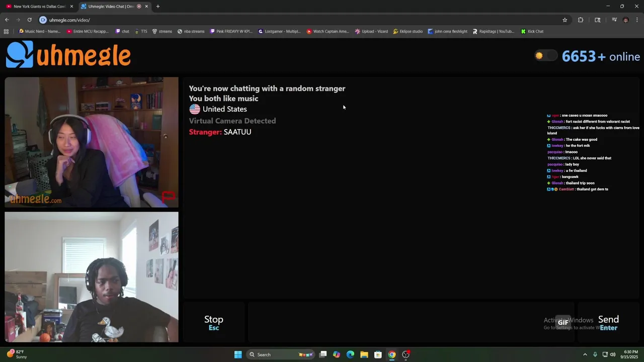
Task: Click the Uhmegle logo
Action: (68, 54)
